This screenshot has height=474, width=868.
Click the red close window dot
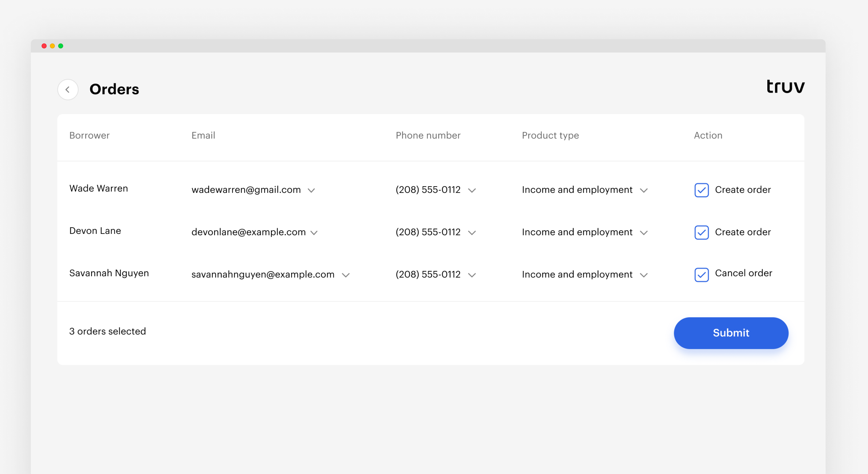click(x=44, y=46)
